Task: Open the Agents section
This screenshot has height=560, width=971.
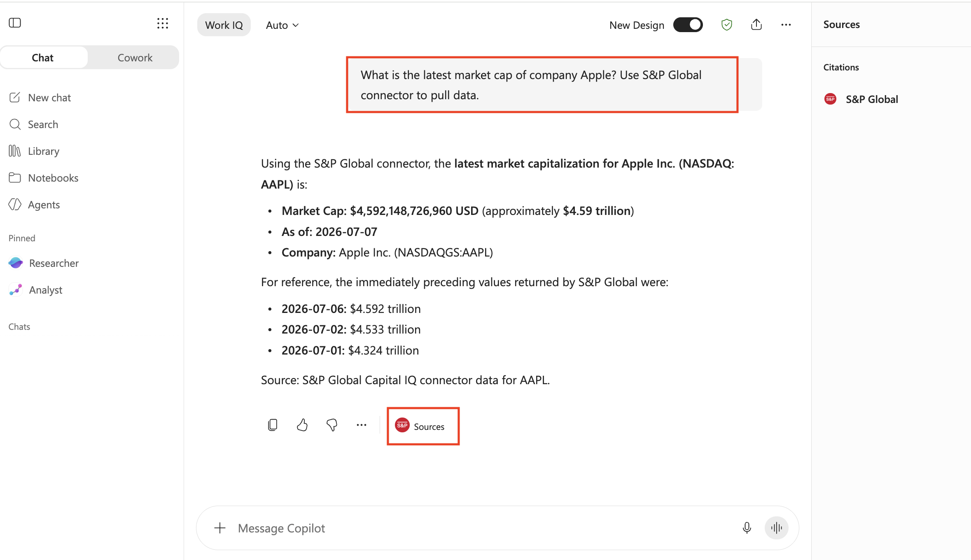Action: click(35, 205)
